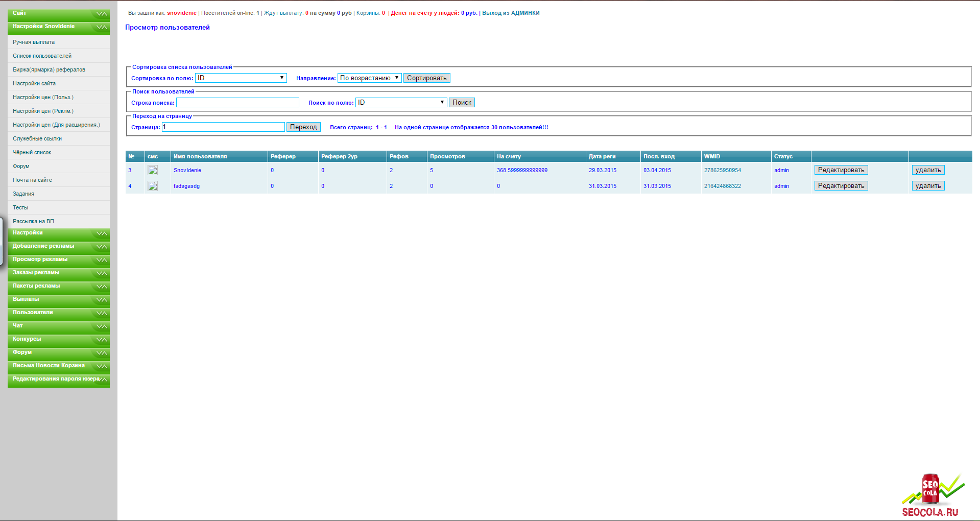Open the По возрастанию direction dropdown
This screenshot has width=980, height=521.
369,78
